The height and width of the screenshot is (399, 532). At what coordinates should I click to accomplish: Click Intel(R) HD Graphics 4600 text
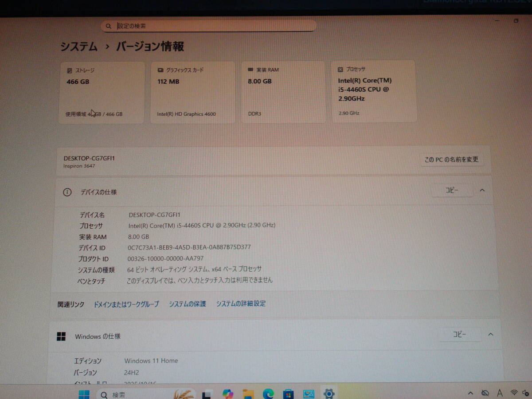(186, 114)
